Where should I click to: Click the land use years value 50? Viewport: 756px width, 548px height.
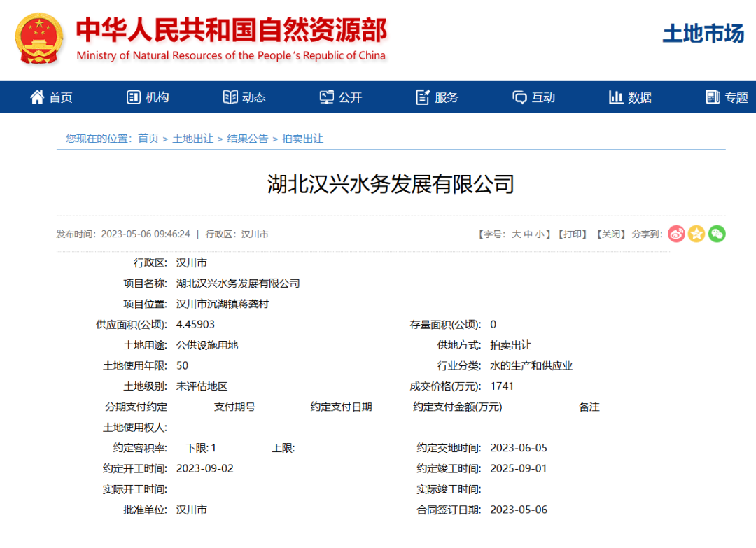pyautogui.click(x=182, y=366)
